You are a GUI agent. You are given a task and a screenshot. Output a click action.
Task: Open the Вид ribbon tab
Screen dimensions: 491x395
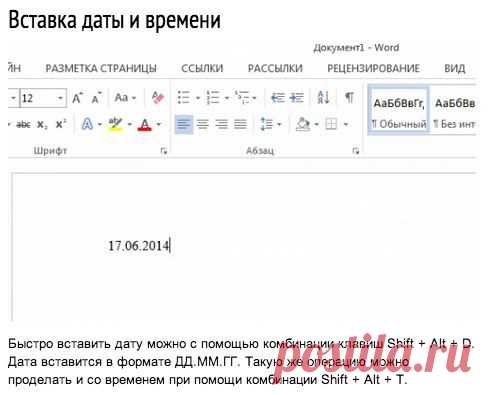click(x=455, y=68)
